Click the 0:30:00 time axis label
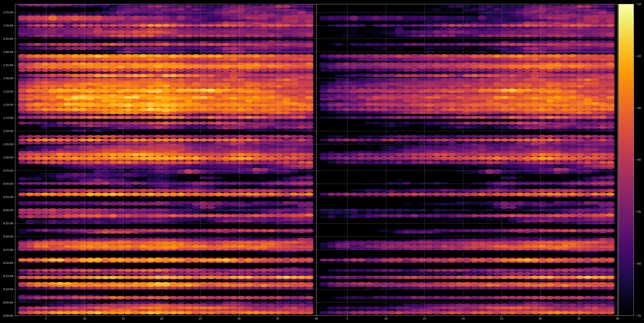 pos(9,237)
